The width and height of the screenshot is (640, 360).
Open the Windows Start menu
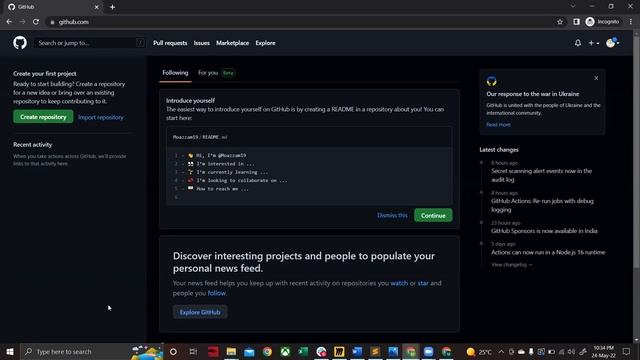(10, 351)
